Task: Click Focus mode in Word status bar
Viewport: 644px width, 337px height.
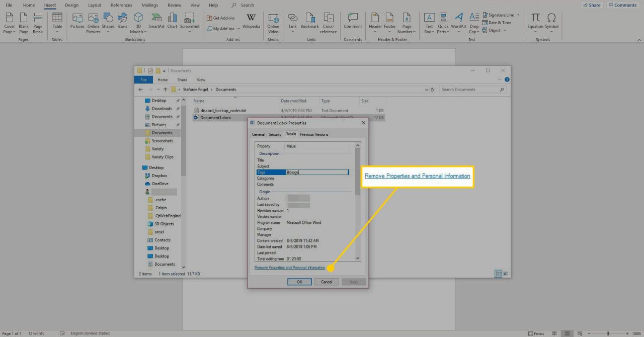Action: (x=536, y=333)
